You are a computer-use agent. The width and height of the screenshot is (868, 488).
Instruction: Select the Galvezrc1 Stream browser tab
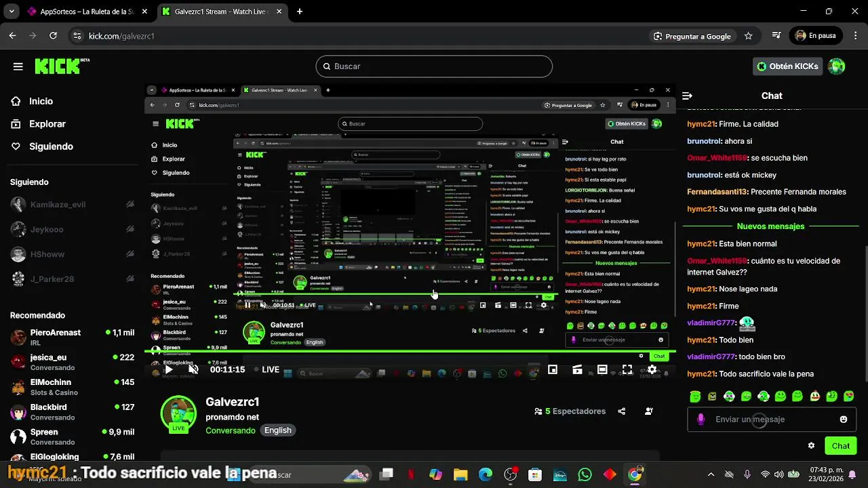click(222, 12)
